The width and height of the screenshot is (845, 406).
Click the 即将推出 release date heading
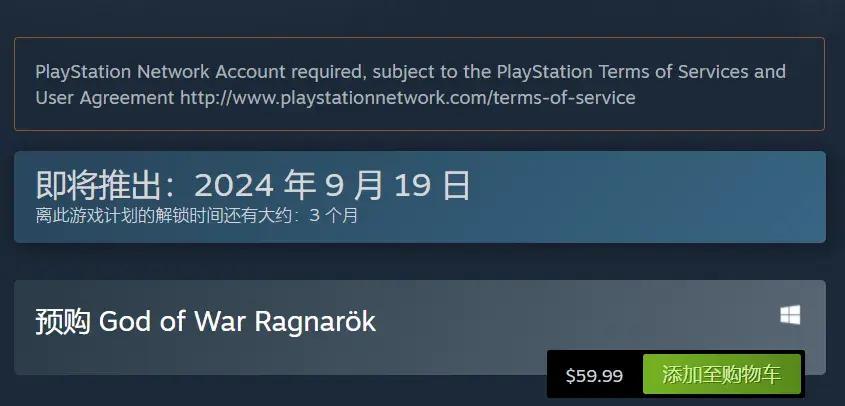[x=253, y=185]
